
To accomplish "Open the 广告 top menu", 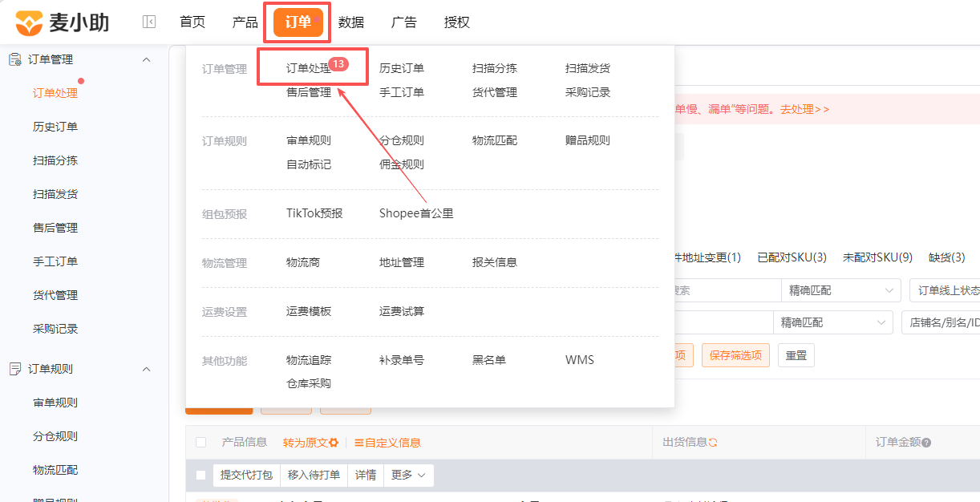I will pos(404,22).
